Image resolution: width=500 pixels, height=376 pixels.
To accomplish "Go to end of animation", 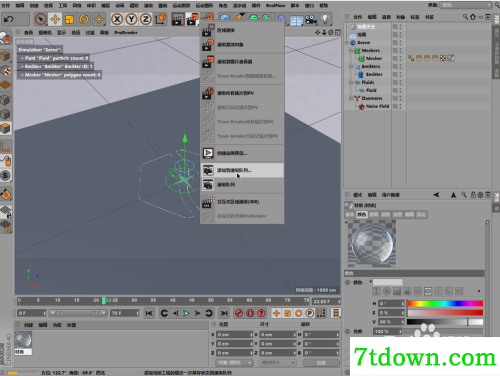I will 224,313.
